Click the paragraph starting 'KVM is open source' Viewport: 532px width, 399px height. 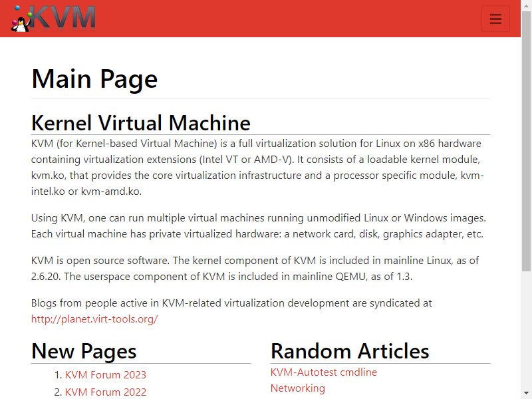[x=255, y=269]
